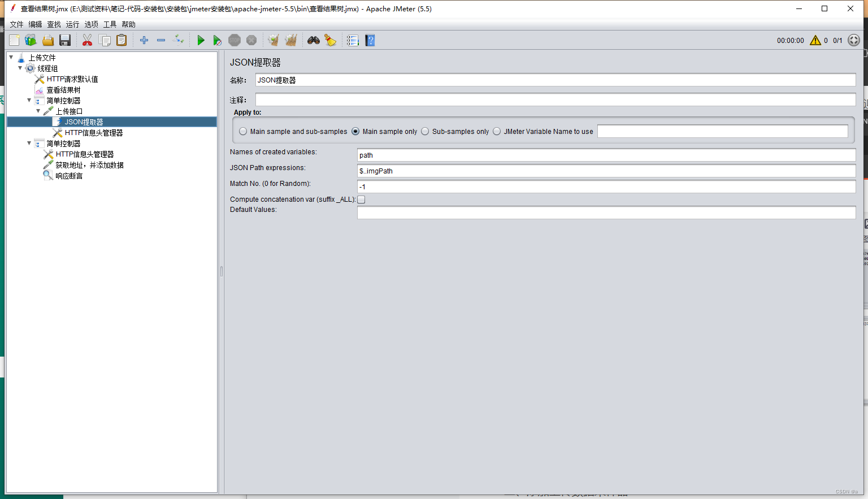868x499 pixels.
Task: Cut the selected element with scissors icon
Action: [87, 40]
